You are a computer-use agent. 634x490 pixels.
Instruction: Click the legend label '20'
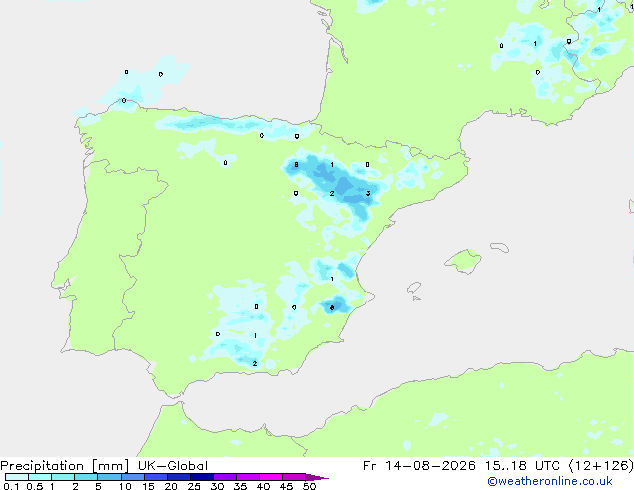click(171, 486)
